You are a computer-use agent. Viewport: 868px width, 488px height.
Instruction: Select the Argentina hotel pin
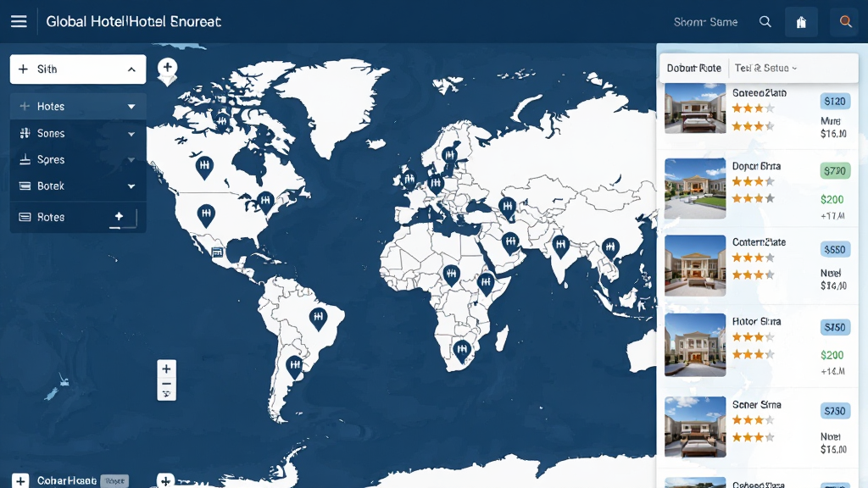(x=294, y=367)
